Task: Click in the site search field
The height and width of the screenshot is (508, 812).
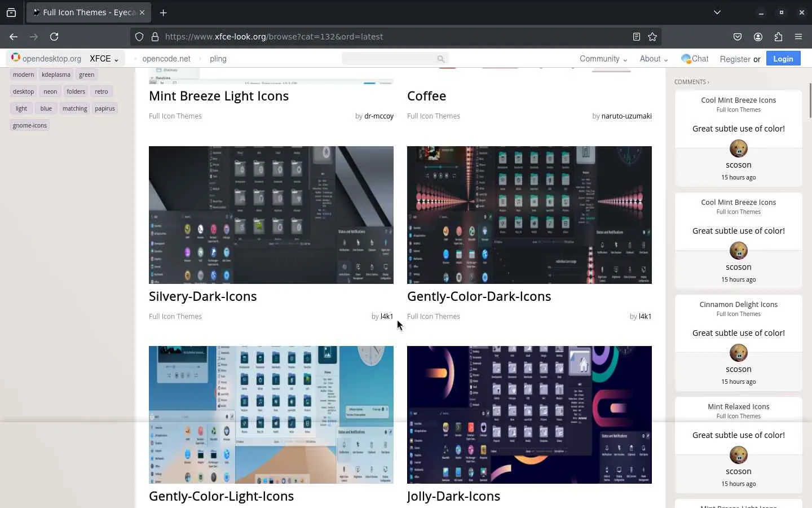Action: [x=395, y=59]
